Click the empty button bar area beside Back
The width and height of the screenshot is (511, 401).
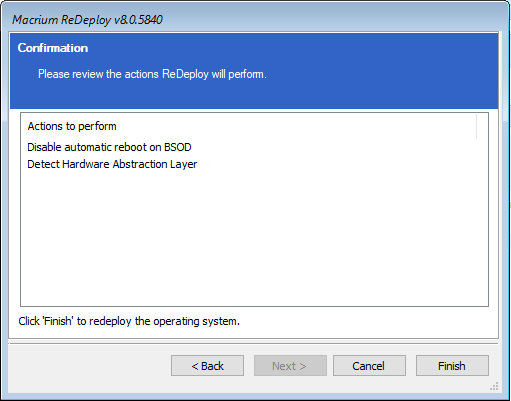[90, 366]
